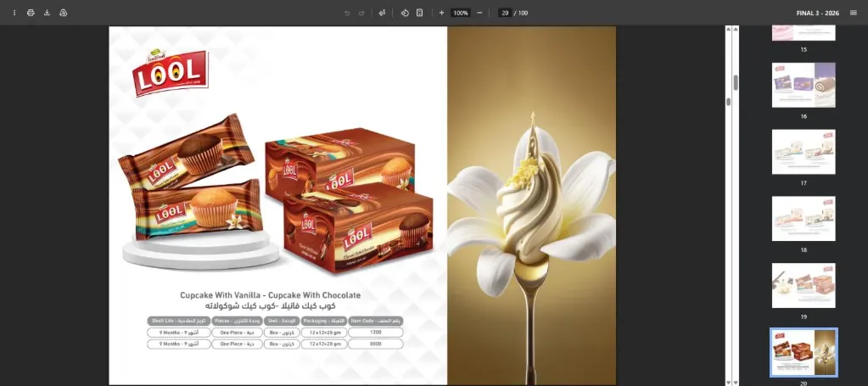Click the Shelf Life table header
Viewport: 868px width, 386px height.
click(x=179, y=321)
